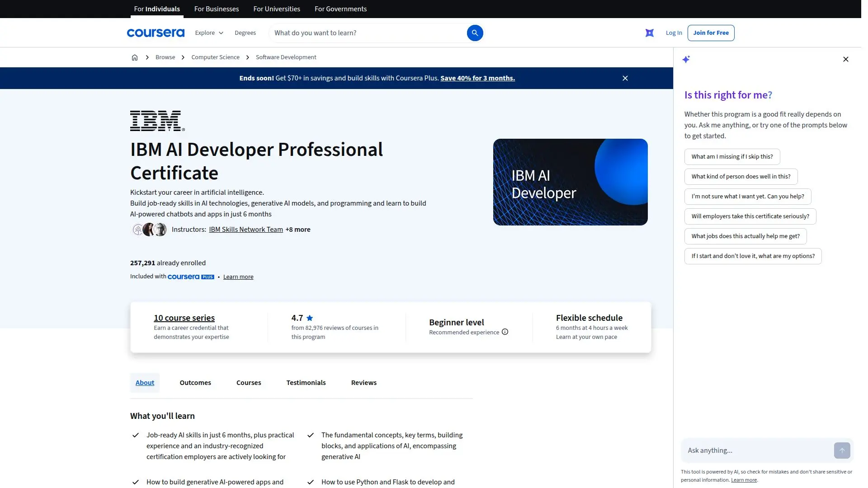Select For Individuals tab

(157, 9)
